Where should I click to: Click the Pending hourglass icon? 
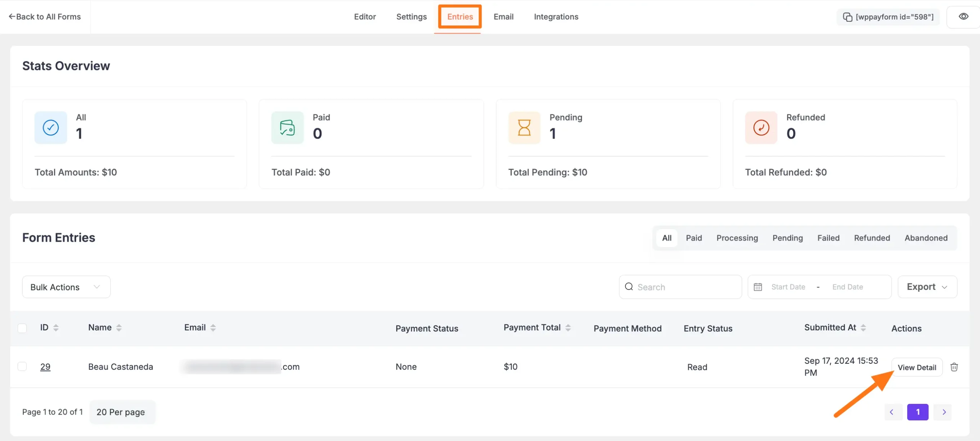524,128
